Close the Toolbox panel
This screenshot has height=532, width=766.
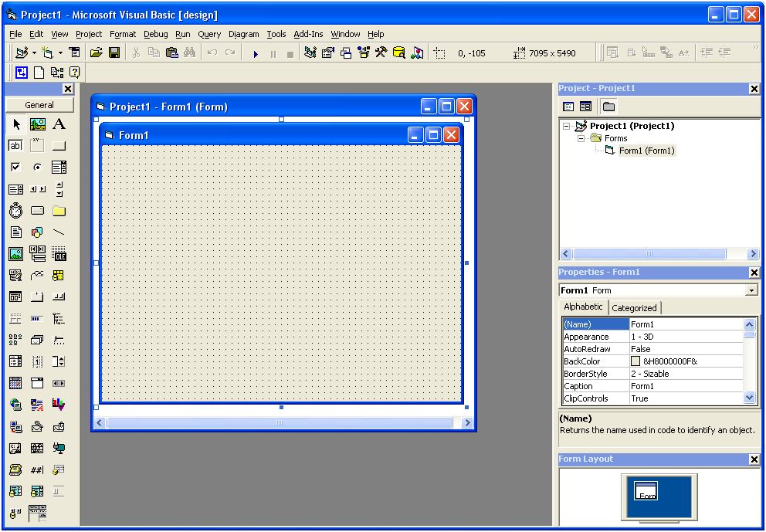point(68,89)
